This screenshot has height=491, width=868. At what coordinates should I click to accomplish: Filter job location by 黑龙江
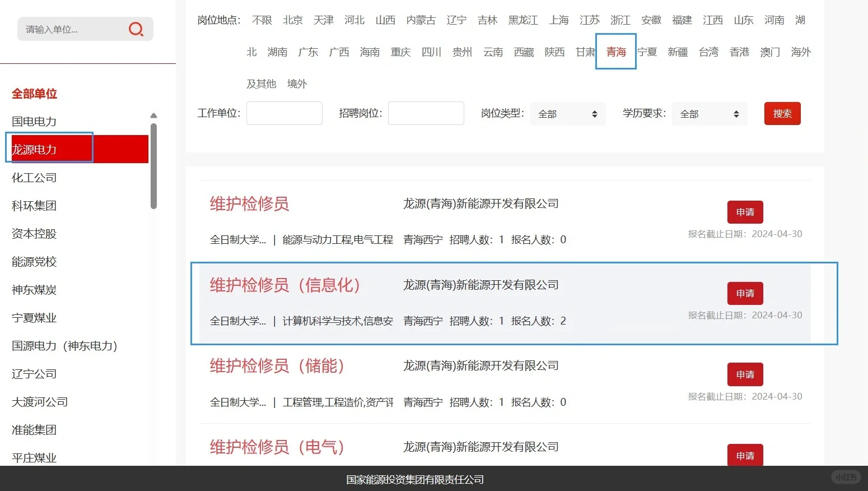point(524,20)
